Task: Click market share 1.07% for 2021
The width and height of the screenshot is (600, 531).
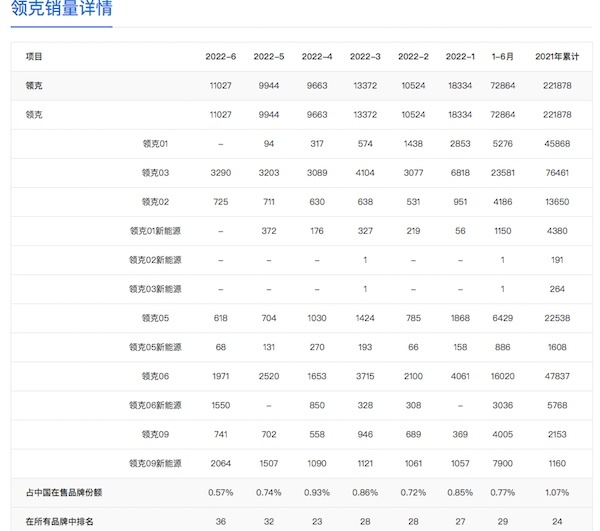Action: point(557,493)
